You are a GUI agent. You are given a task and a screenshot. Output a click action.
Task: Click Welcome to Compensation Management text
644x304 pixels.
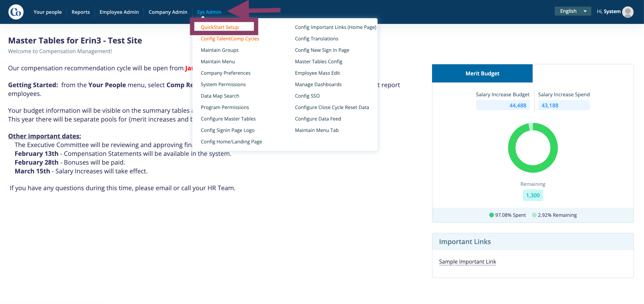pos(60,51)
